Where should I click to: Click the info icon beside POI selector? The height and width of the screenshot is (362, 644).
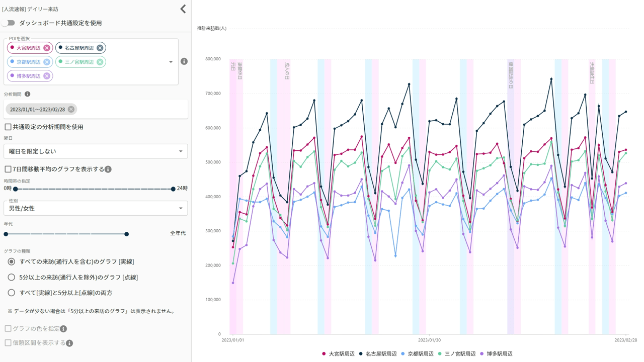tap(184, 61)
